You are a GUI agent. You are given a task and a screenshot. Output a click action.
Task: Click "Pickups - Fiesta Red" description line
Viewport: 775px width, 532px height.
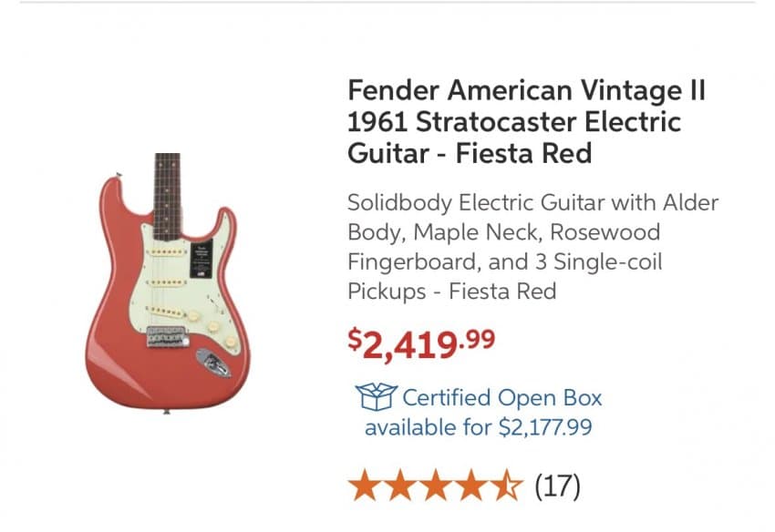click(451, 292)
